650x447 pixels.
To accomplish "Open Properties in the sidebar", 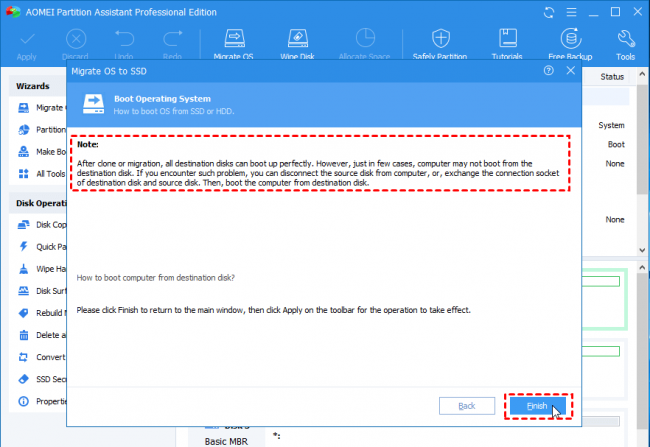I will pyautogui.click(x=42, y=401).
